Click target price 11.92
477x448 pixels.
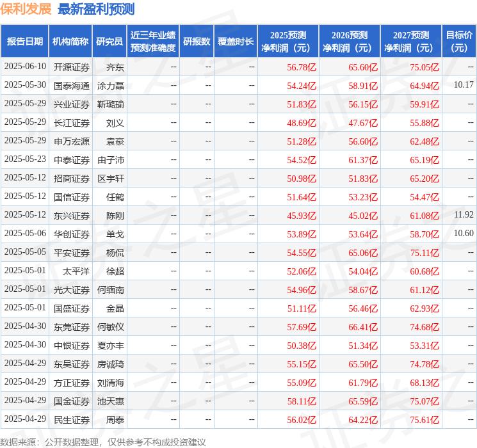click(x=464, y=215)
